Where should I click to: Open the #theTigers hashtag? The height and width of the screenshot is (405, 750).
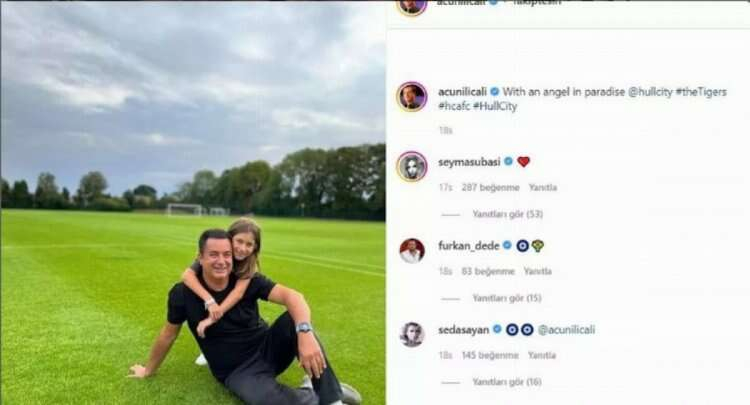point(701,92)
